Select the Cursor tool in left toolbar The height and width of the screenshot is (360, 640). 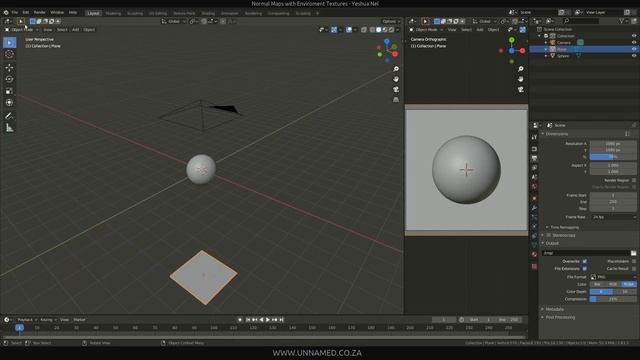click(9, 54)
